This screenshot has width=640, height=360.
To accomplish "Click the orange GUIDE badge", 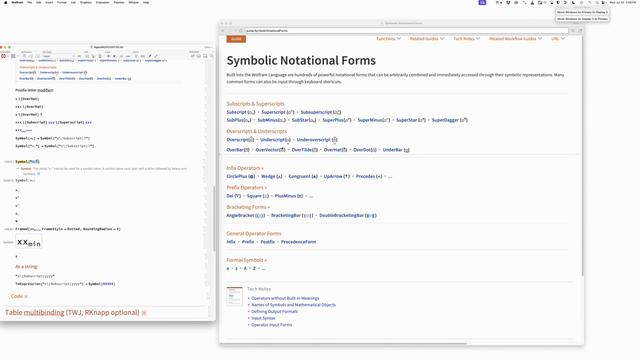I will (236, 39).
